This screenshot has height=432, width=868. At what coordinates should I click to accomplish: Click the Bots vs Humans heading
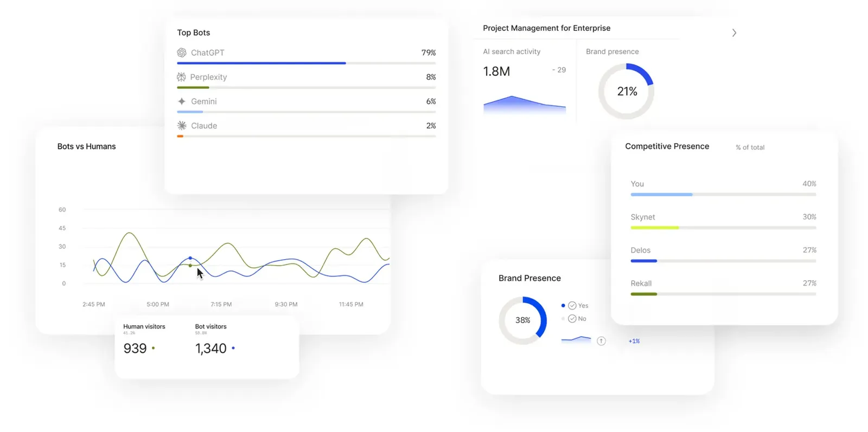click(x=86, y=146)
